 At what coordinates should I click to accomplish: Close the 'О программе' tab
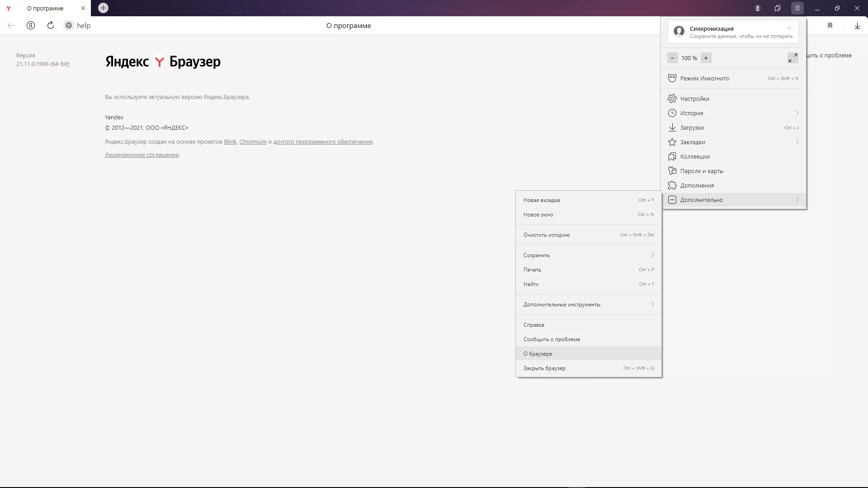click(83, 8)
